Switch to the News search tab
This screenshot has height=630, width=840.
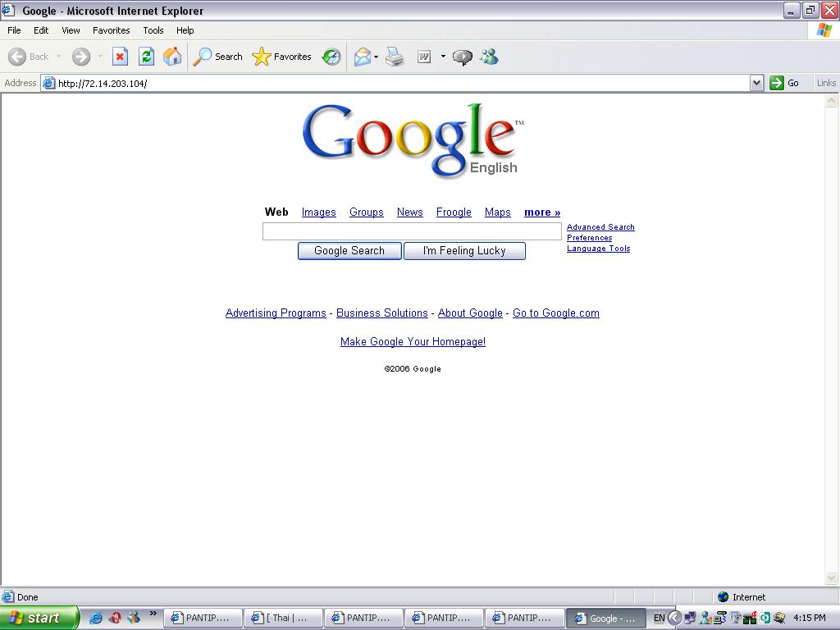[410, 212]
